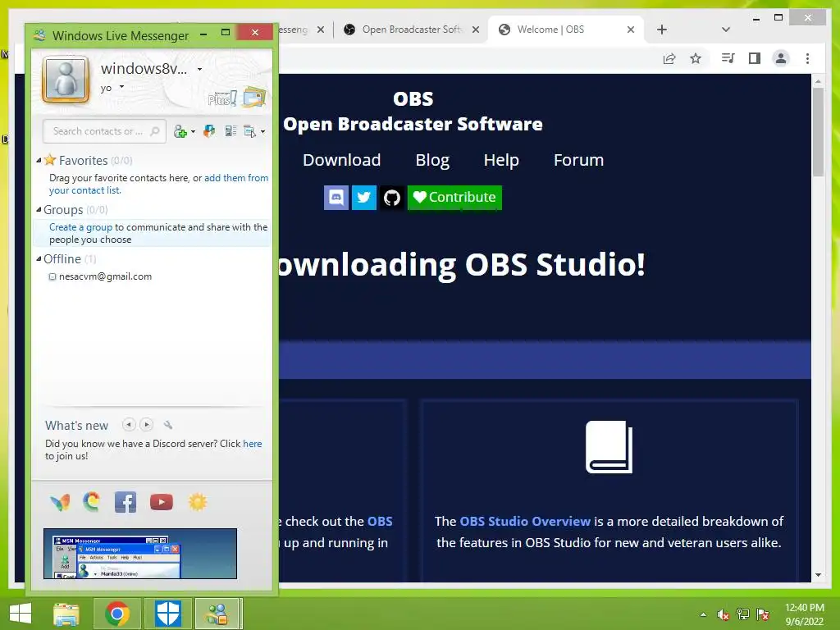The width and height of the screenshot is (840, 630).
Task: Open the Chrome media controls icon
Action: (728, 58)
